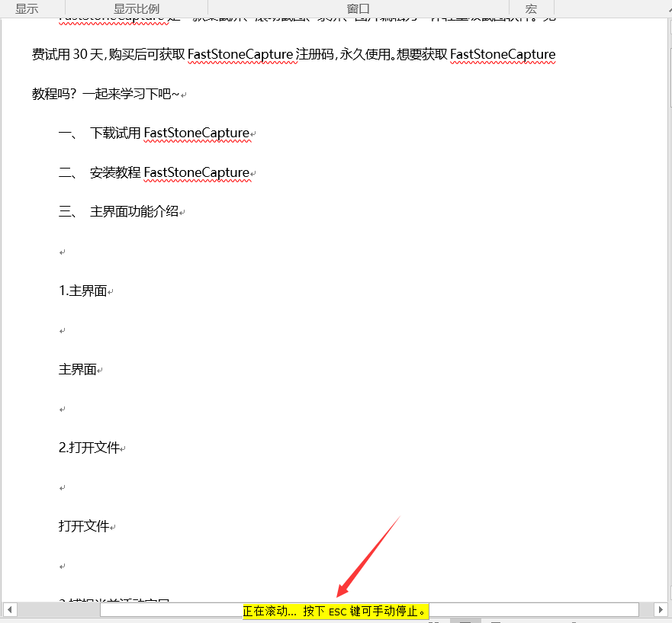Click the FastStoneCapture link in the trial paragraph
Viewport: 672px width, 623px height.
[503, 54]
